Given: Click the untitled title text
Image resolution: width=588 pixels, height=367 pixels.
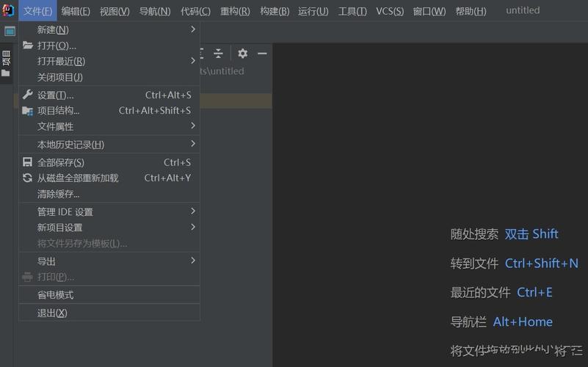Looking at the screenshot, I should [523, 10].
